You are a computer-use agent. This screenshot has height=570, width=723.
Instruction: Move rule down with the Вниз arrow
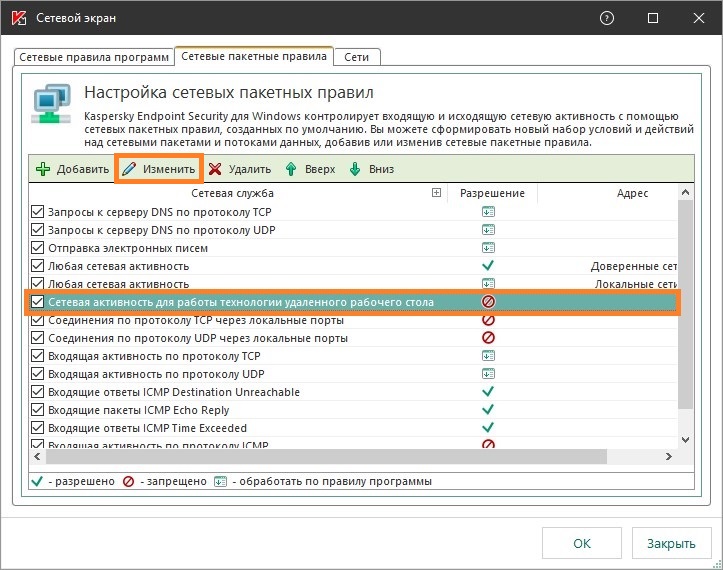355,169
